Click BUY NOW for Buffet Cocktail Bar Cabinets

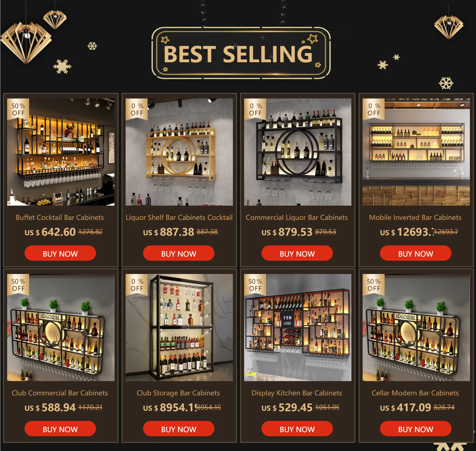(60, 253)
